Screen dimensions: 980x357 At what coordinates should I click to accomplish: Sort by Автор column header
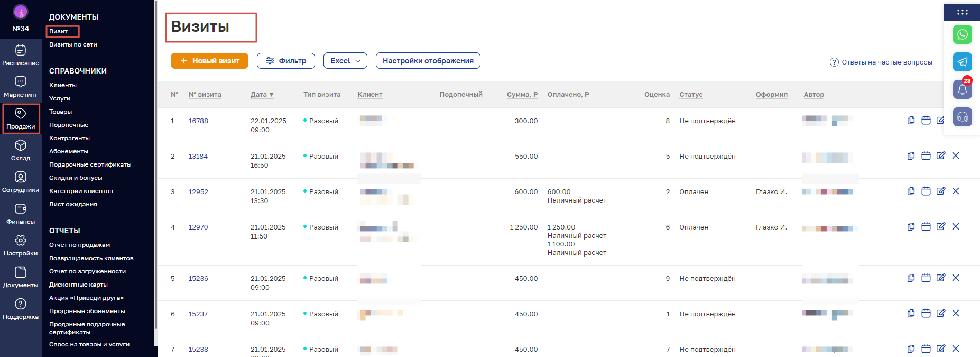[x=814, y=95]
